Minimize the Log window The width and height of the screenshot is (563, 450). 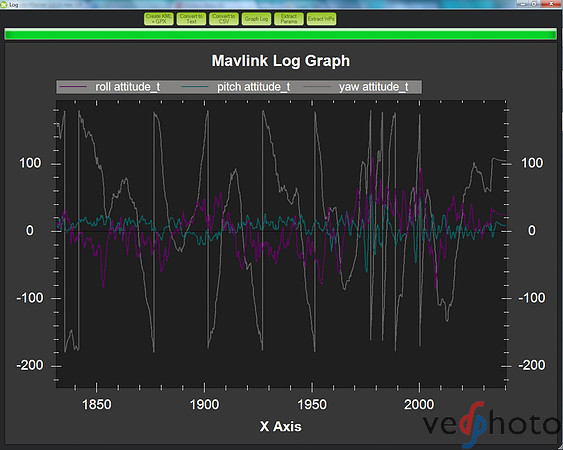pos(522,4)
